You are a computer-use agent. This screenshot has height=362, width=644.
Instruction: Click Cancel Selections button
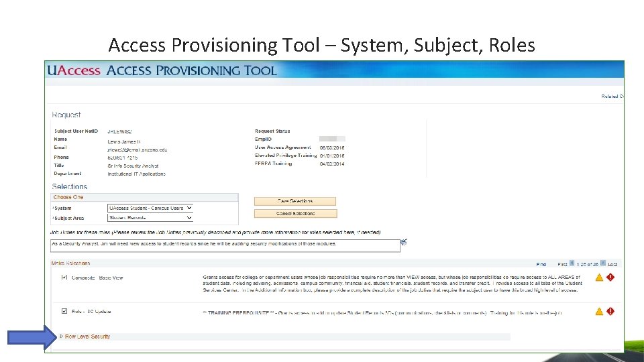(295, 213)
